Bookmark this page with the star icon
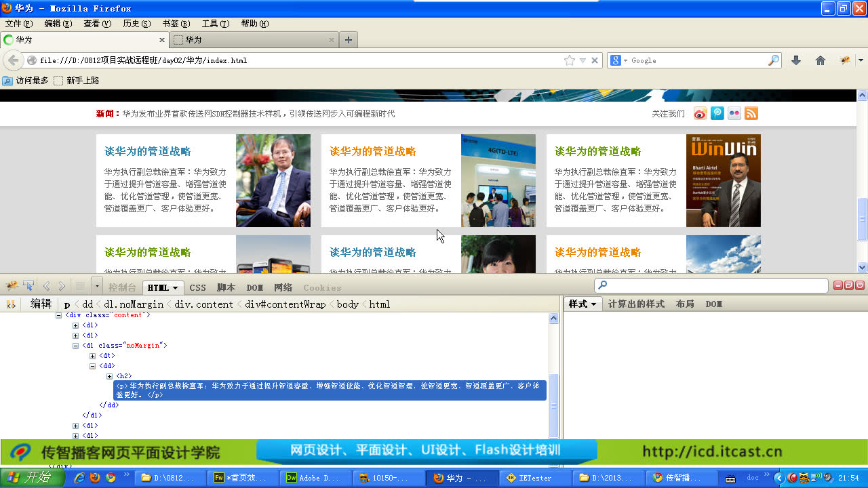Screen dimensions: 868x488 (570, 60)
